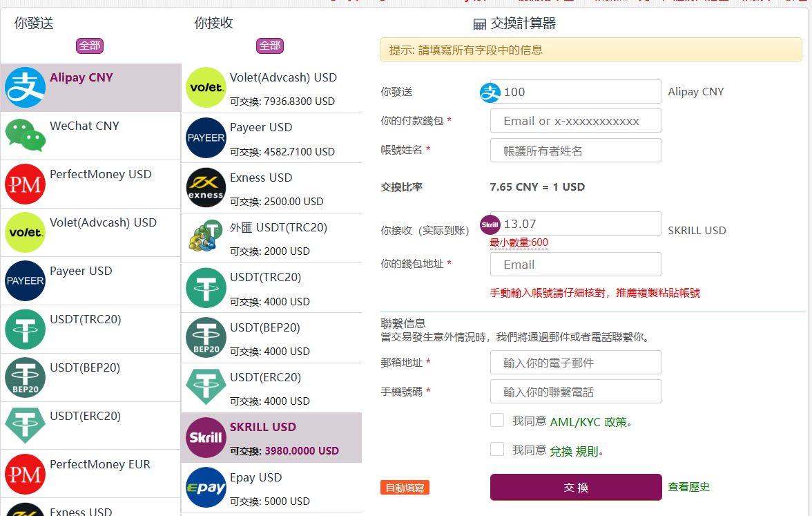The width and height of the screenshot is (812, 516).
Task: Focus the 你的付款錢包 input field
Action: click(x=575, y=121)
